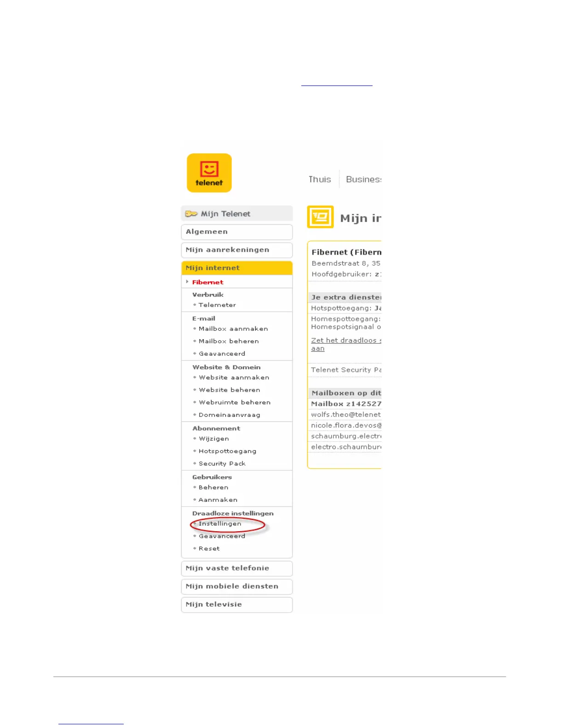Select Reset under Draadloze instellingen
The height and width of the screenshot is (728, 563).
(209, 548)
